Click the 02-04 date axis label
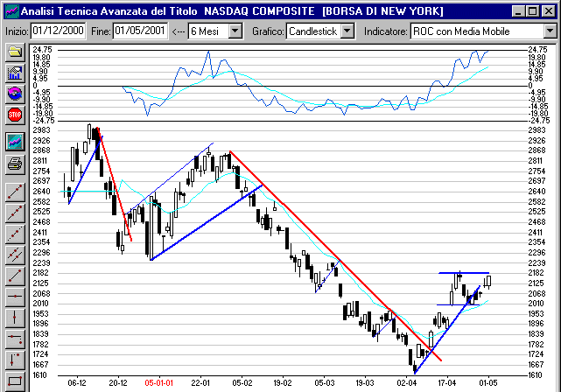The height and width of the screenshot is (392, 561). (407, 383)
